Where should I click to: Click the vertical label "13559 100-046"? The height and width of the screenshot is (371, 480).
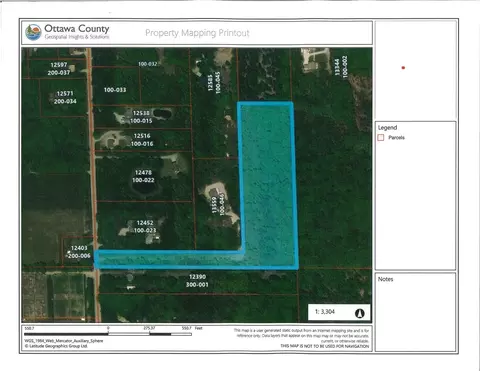[x=218, y=204]
